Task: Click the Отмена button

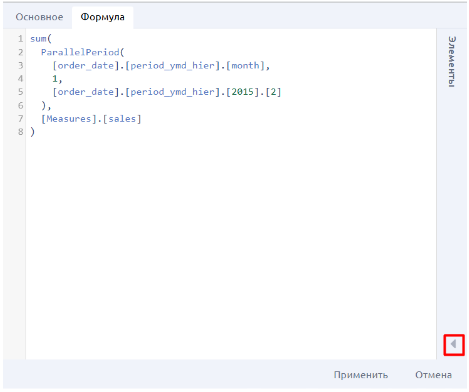Action: (x=433, y=375)
